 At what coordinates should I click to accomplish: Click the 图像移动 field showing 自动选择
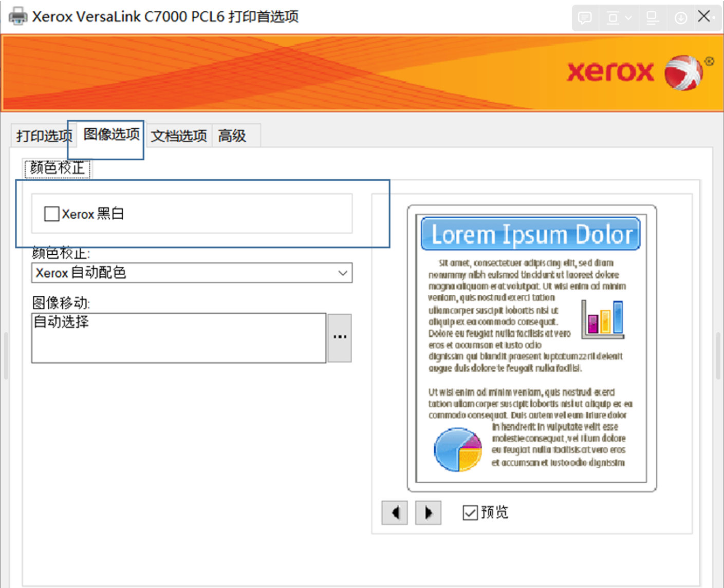point(179,338)
